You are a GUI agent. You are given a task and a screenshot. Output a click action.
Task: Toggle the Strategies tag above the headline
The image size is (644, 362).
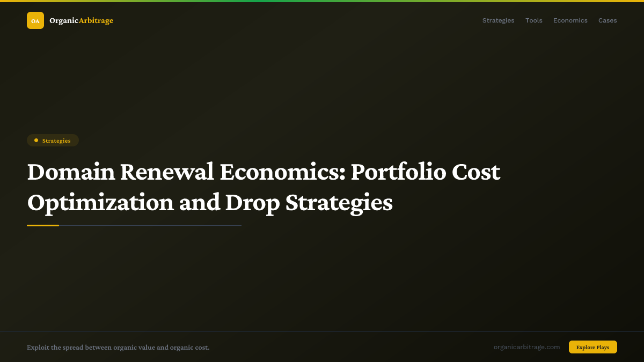(53, 140)
